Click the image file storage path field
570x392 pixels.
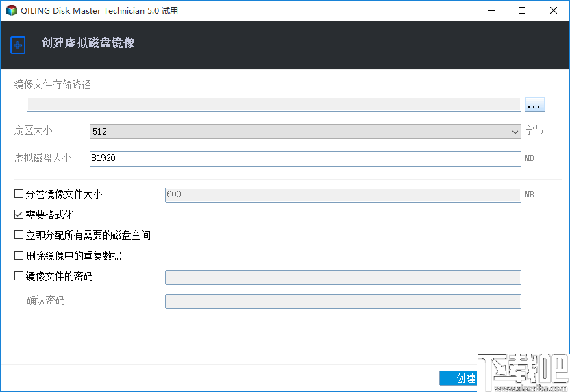coord(274,104)
